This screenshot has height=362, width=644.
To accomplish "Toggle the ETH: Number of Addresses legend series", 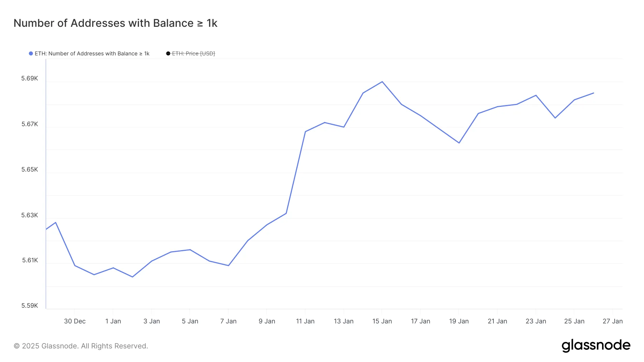I will 92,54.
